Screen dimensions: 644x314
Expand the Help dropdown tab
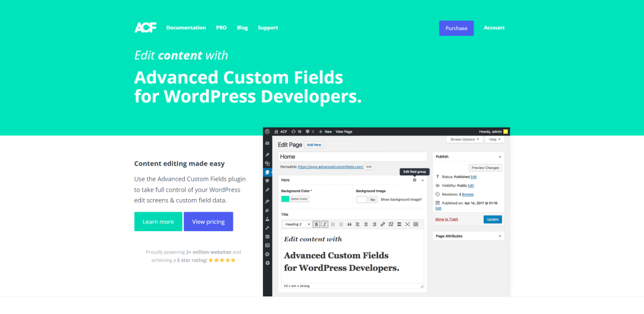494,139
